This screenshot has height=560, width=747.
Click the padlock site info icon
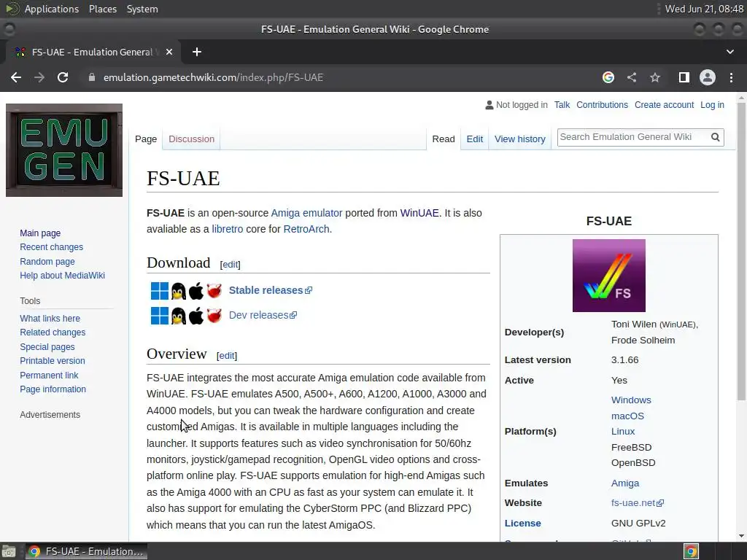pos(92,77)
